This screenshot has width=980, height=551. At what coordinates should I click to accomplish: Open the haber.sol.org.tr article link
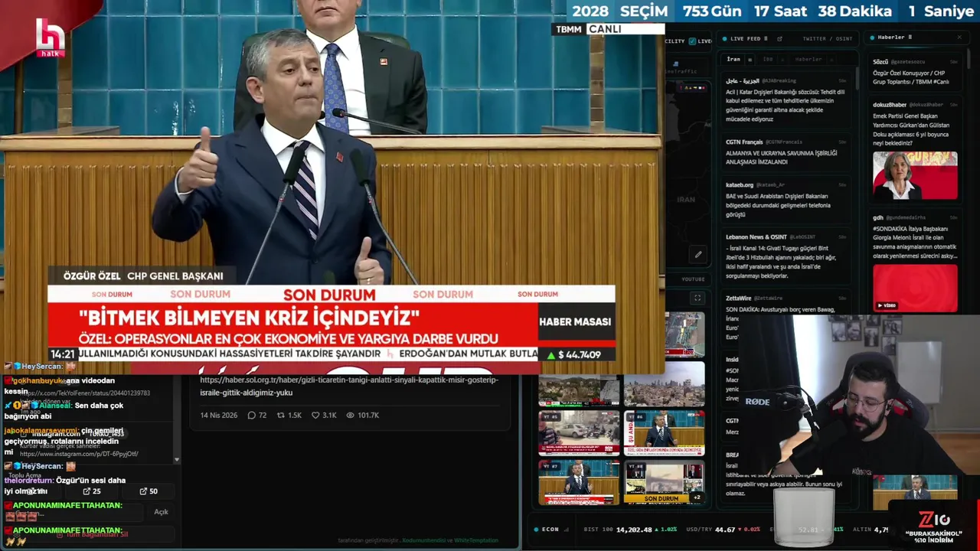(349, 386)
